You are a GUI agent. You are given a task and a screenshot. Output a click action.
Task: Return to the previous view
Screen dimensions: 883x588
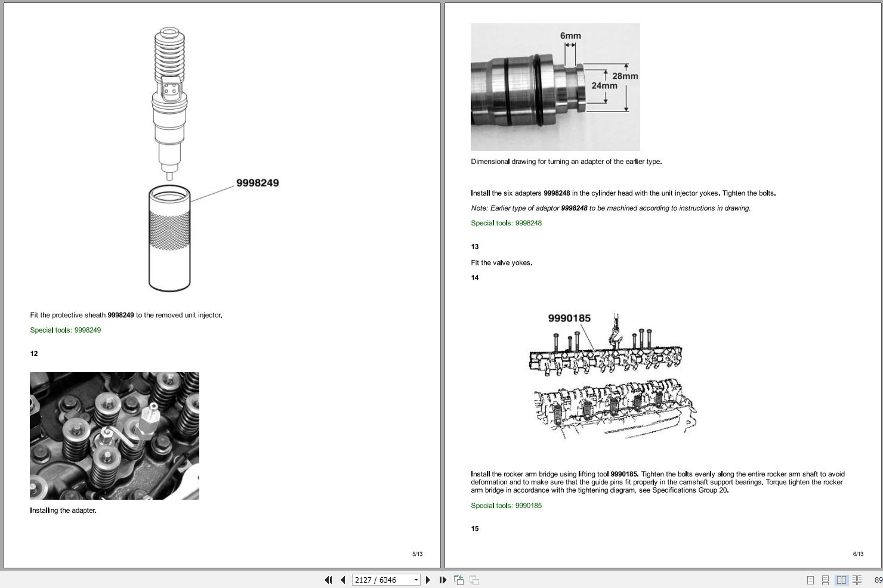[x=459, y=579]
